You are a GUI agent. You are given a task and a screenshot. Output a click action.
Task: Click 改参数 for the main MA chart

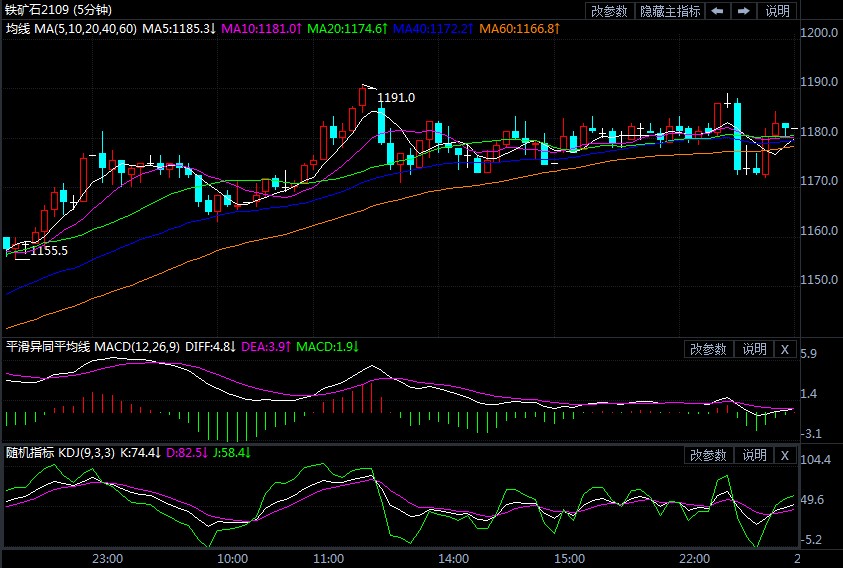click(x=609, y=11)
